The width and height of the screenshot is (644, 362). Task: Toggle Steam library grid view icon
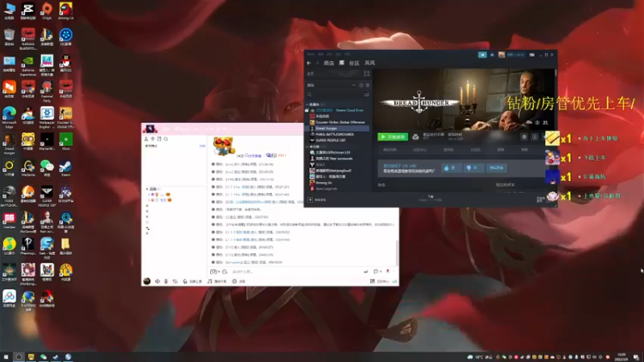point(366,74)
